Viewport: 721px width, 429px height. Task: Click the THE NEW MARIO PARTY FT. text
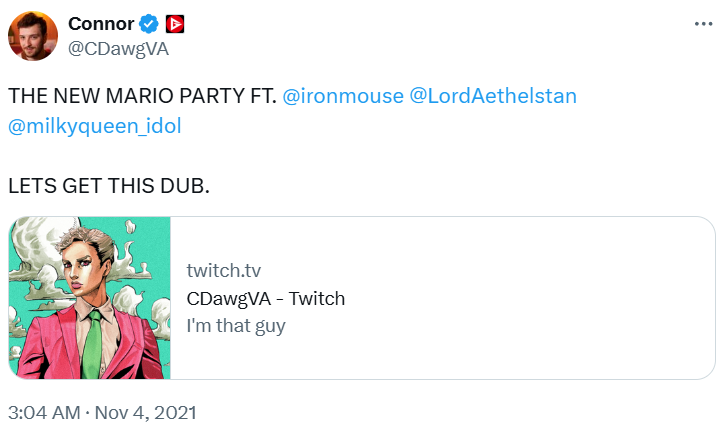pyautogui.click(x=143, y=96)
